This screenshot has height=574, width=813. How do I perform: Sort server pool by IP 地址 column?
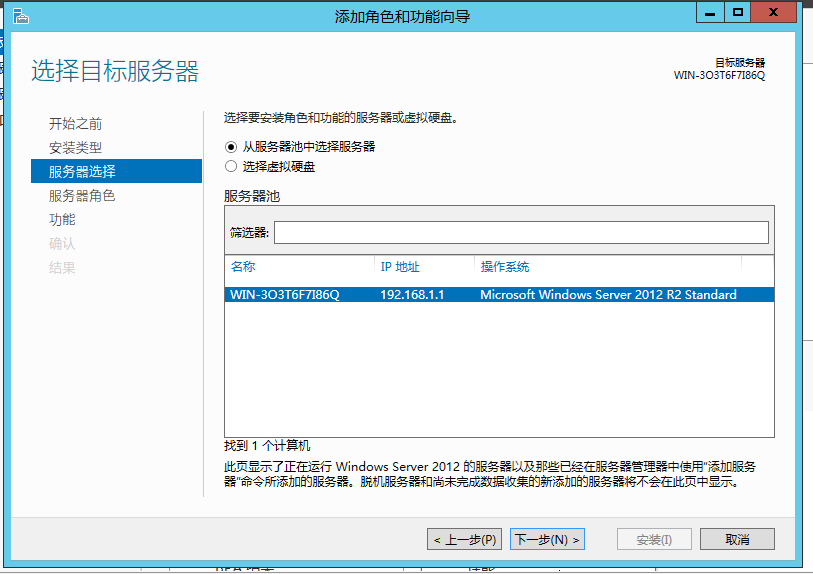(399, 267)
